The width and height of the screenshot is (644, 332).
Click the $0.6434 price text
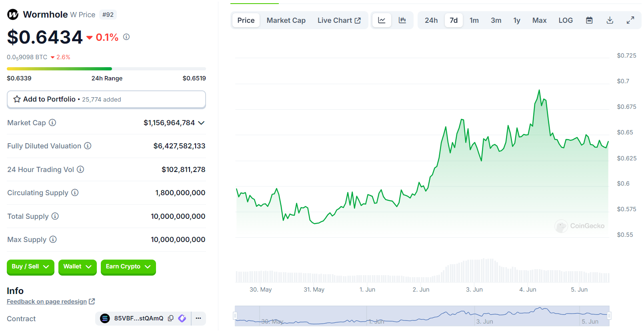(x=45, y=37)
